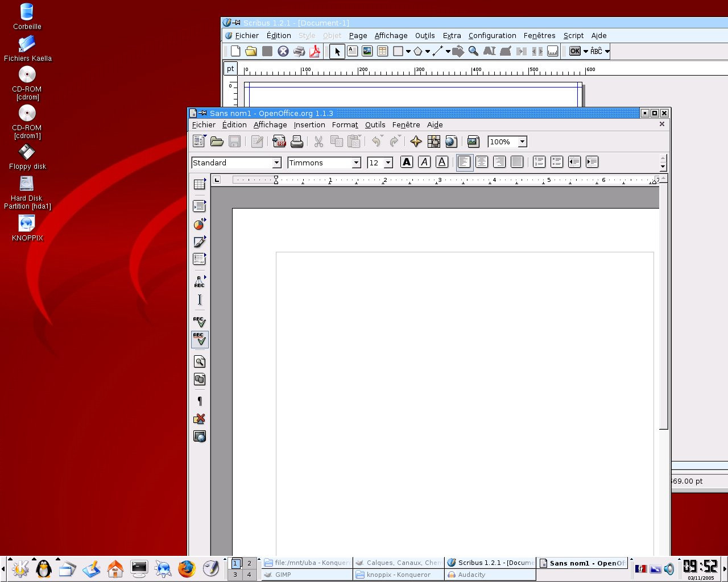
Task: Open the Navigator star icon
Action: click(416, 142)
